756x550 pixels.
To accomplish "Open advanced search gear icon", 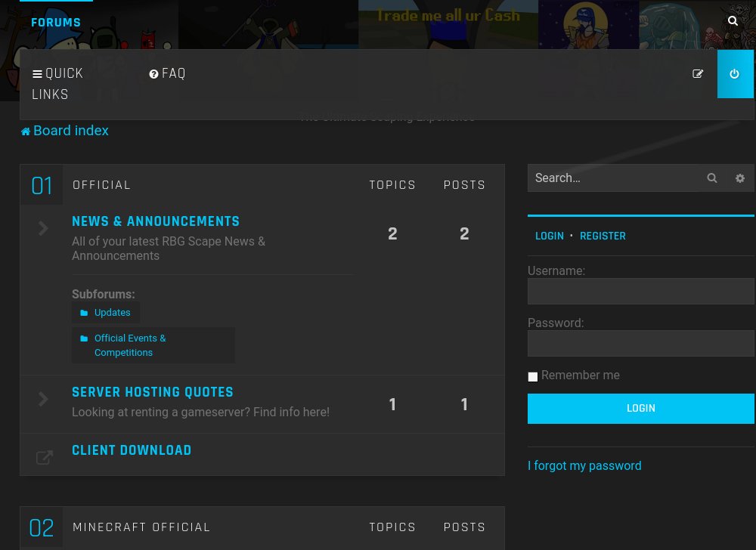I will point(740,178).
